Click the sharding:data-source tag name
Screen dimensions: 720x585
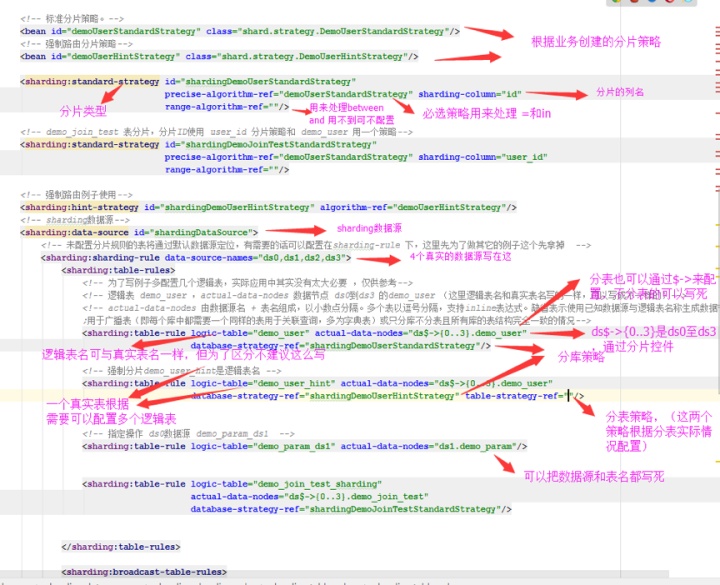point(77,233)
